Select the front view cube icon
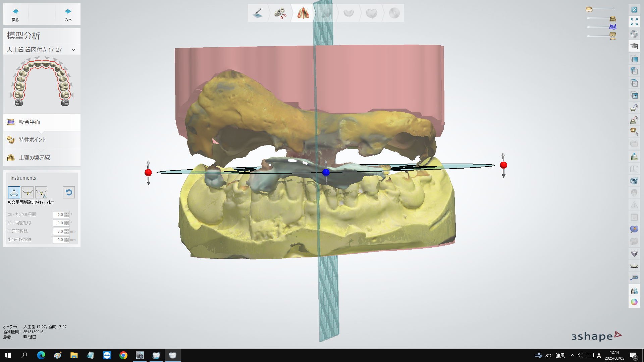 (634, 59)
